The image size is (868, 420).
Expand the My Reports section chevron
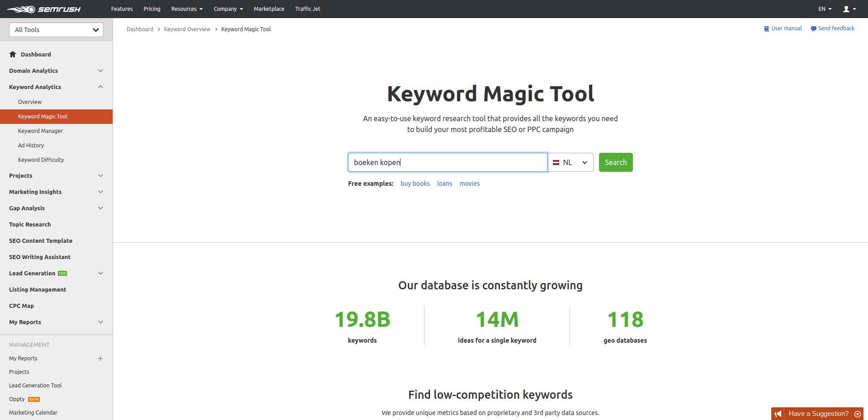[x=101, y=322]
